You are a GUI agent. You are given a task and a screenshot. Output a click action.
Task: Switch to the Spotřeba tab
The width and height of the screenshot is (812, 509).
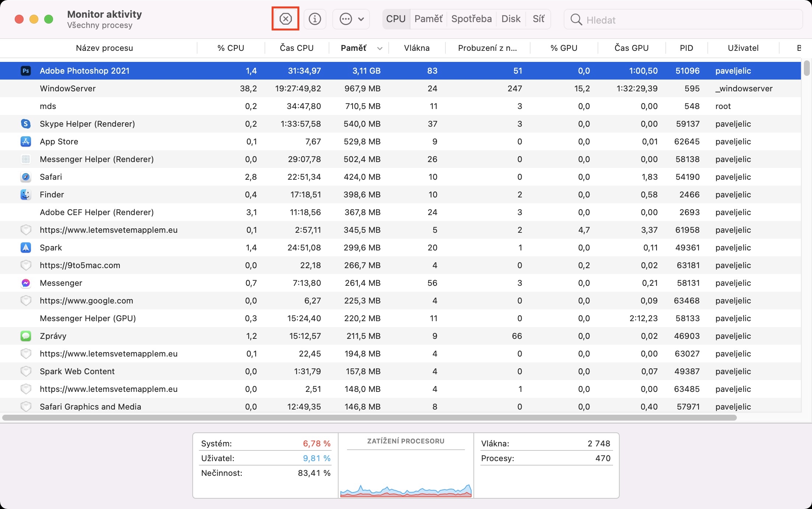click(x=471, y=19)
